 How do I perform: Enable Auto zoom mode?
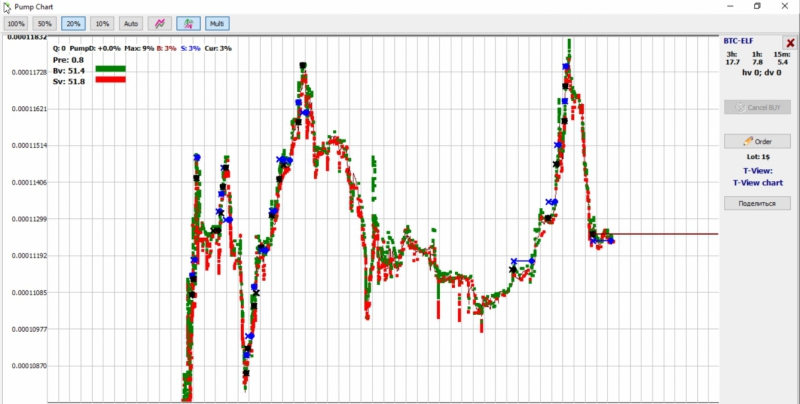131,23
